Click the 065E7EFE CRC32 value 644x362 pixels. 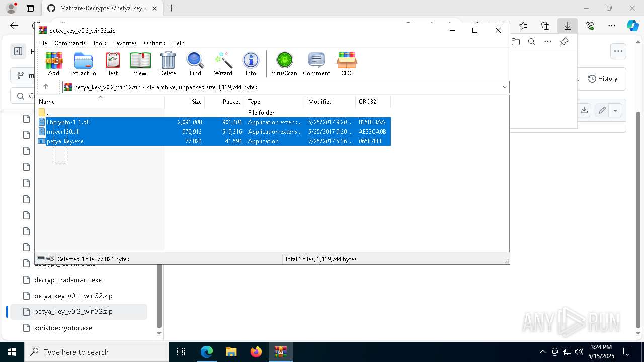click(371, 141)
